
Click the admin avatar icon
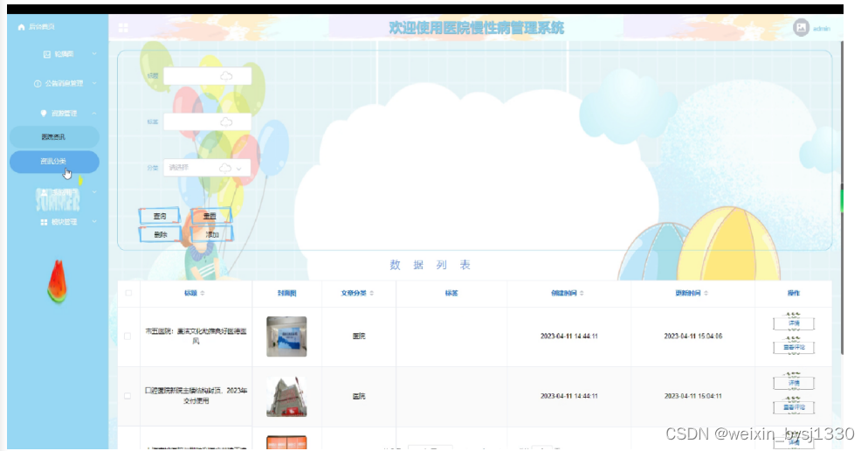801,28
